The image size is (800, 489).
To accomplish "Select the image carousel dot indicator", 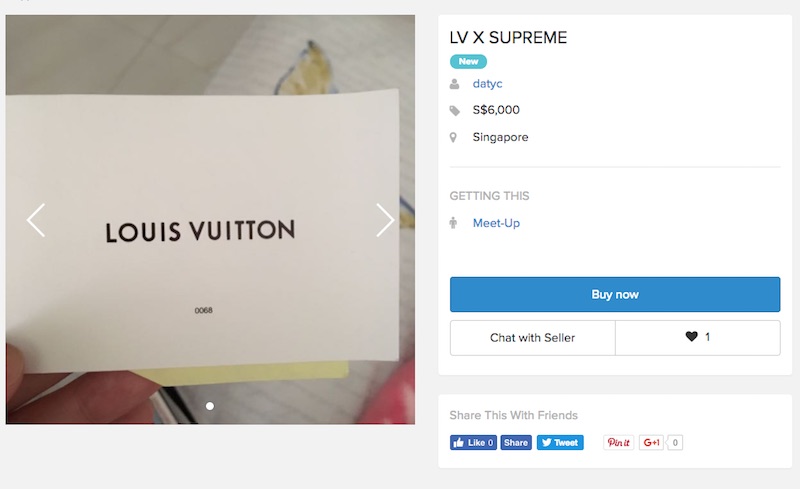I will pyautogui.click(x=210, y=406).
